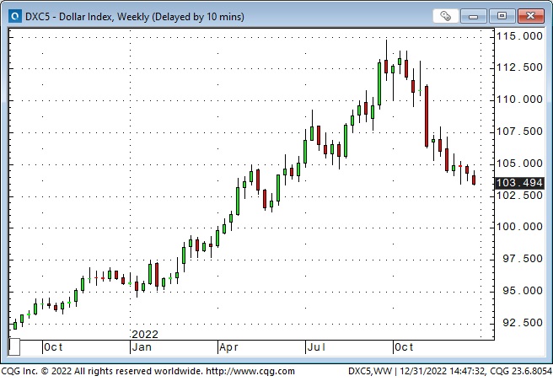Click the 112.500 price axis label
This screenshot has height=392, width=553.
coord(519,67)
